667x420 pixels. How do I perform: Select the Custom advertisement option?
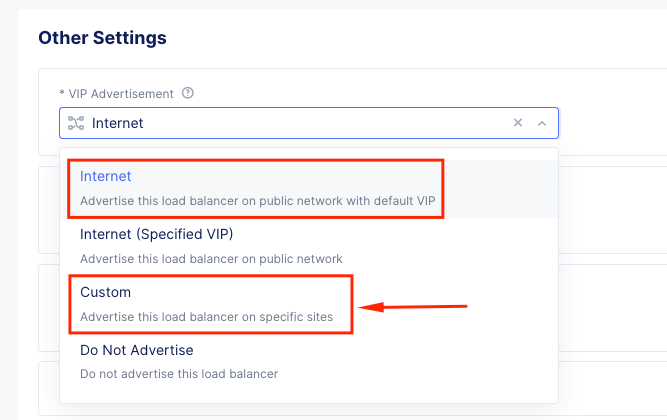click(x=106, y=292)
